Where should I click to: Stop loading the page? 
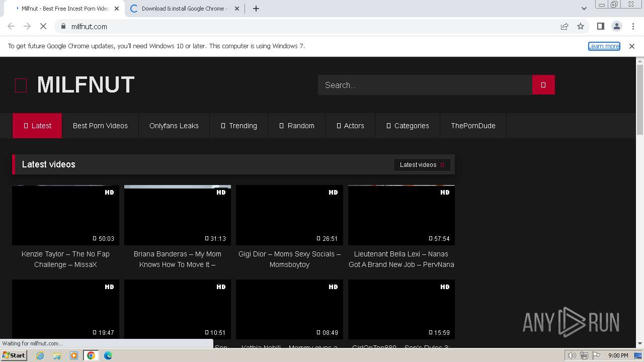point(43,26)
